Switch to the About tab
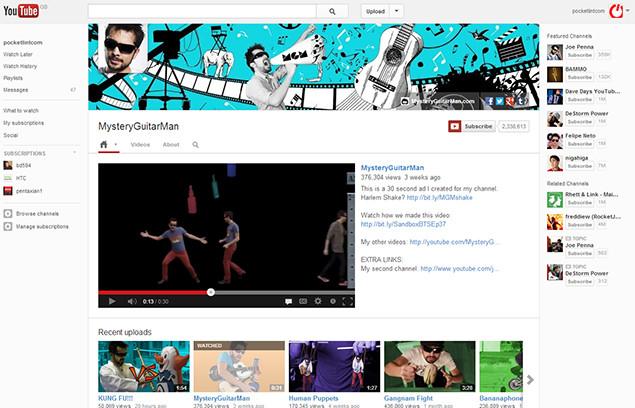This screenshot has height=408, width=635. coord(171,145)
